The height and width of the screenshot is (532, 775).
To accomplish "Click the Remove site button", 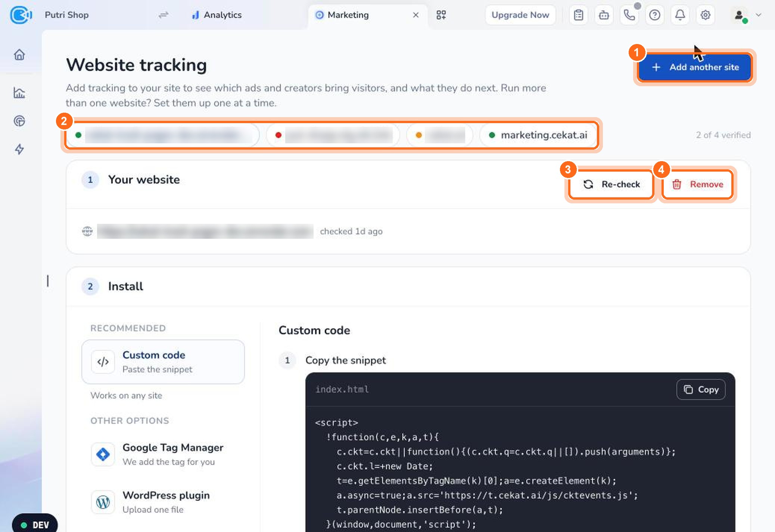I will point(697,184).
